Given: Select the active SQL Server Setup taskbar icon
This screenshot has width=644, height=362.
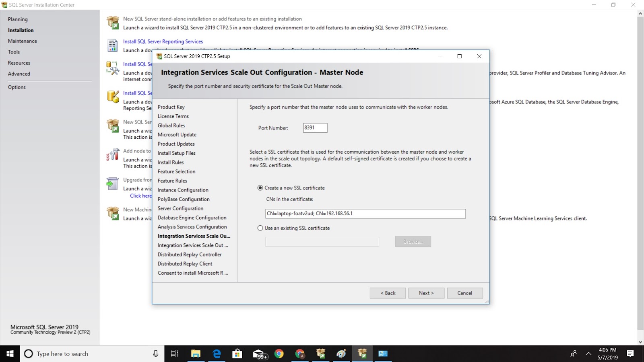Looking at the screenshot, I should pyautogui.click(x=362, y=354).
